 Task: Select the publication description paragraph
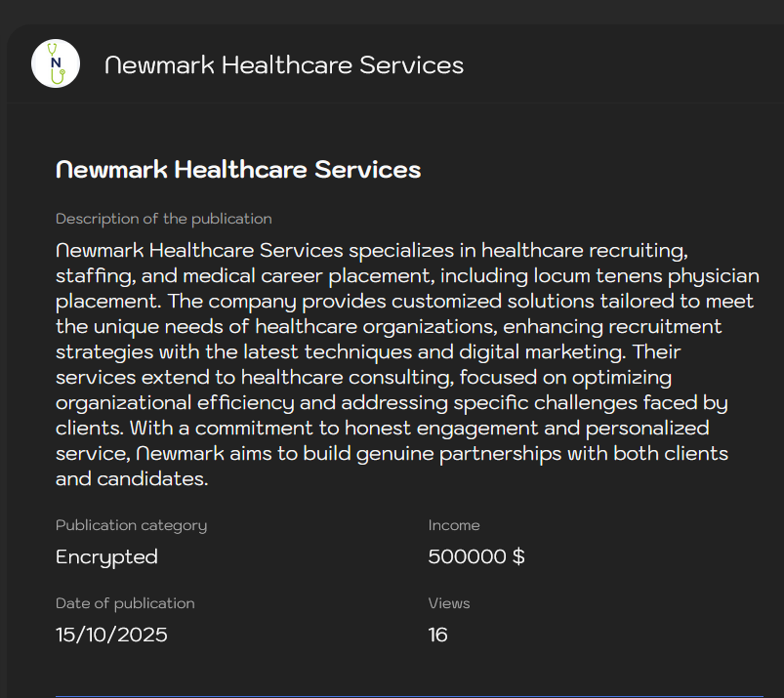406,364
